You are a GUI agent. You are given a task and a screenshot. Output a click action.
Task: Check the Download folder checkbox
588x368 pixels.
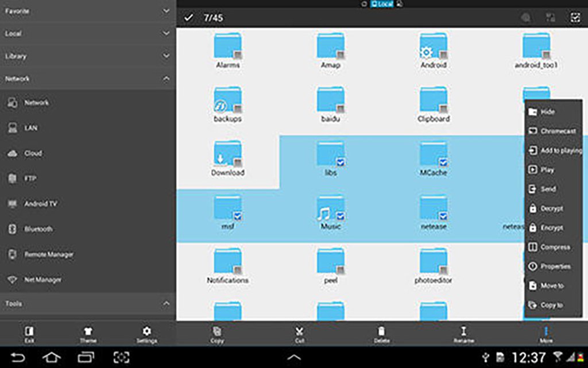(238, 162)
